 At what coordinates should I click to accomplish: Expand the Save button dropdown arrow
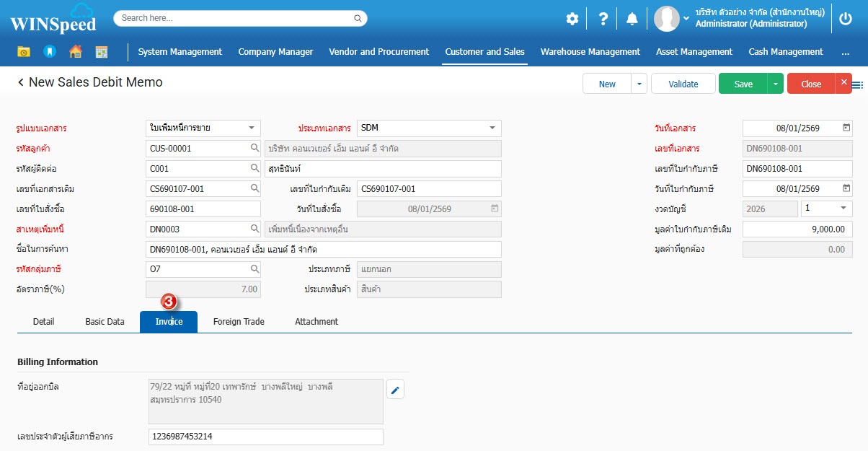pyautogui.click(x=775, y=84)
